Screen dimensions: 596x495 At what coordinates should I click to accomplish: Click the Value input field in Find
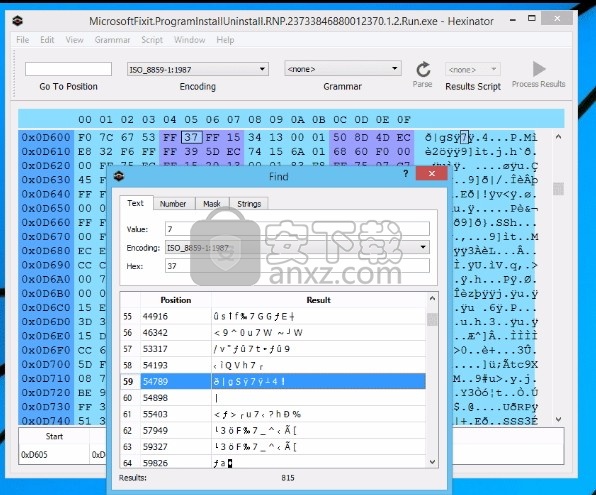(x=297, y=229)
